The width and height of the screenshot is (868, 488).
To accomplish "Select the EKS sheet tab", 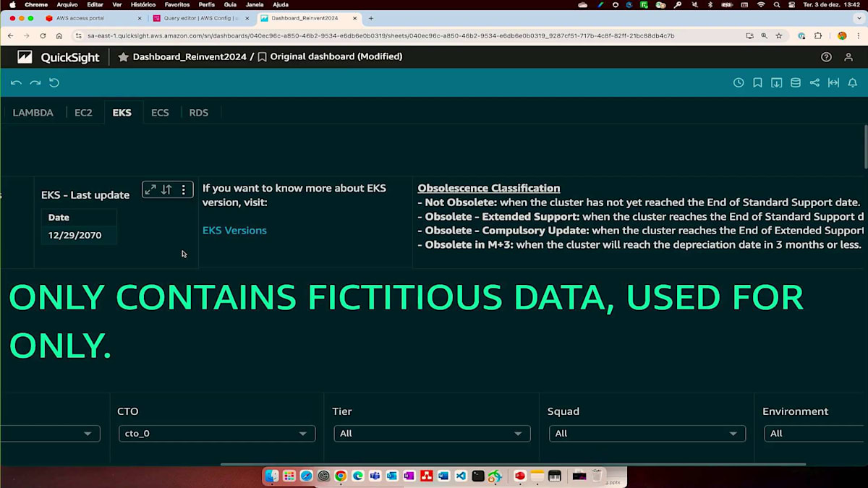I will click(122, 113).
